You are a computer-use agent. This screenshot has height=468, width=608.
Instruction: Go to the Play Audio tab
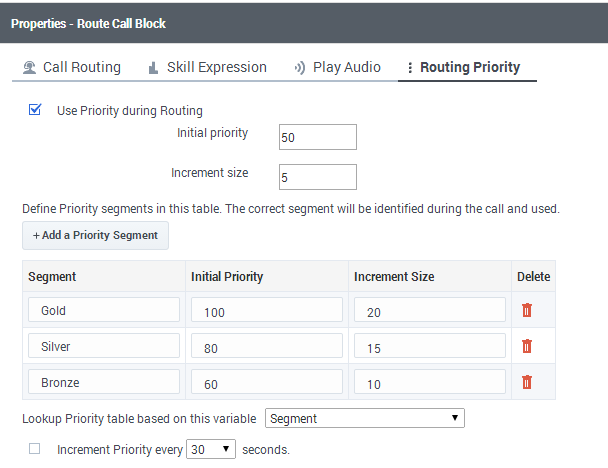coord(346,68)
